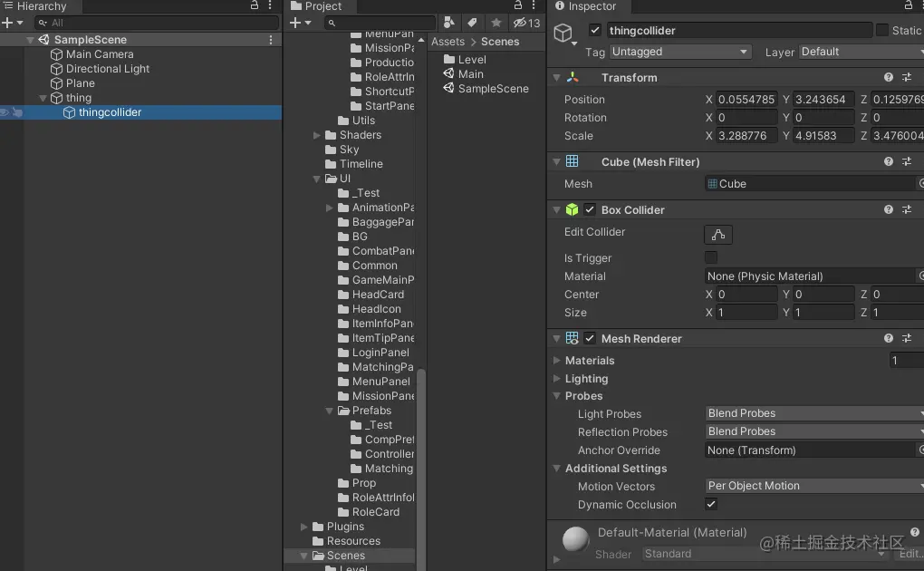924x571 pixels.
Task: Open Box Collider help icon
Action: coord(888,209)
